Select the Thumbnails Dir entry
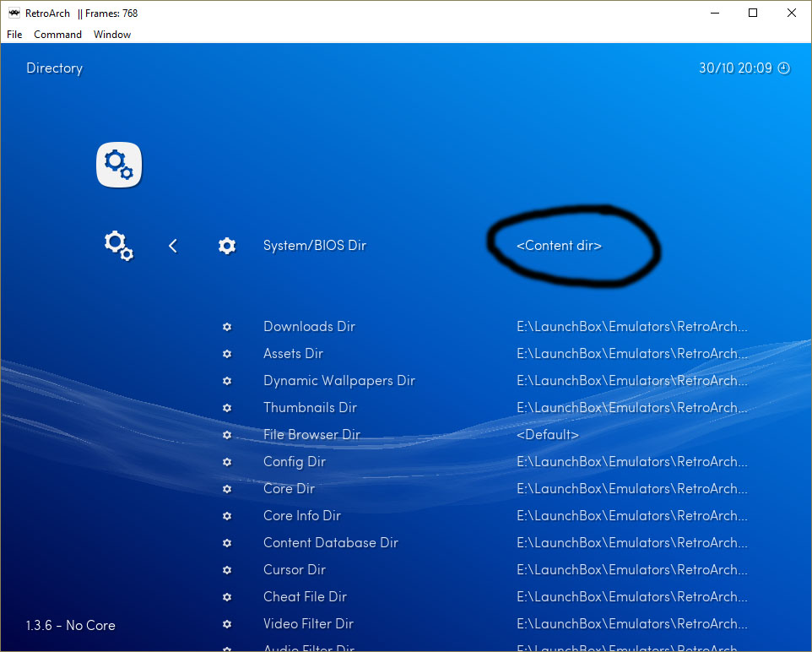 (310, 408)
